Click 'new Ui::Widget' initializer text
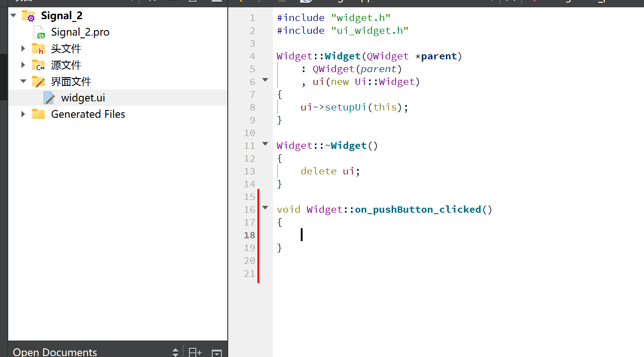 pos(372,82)
